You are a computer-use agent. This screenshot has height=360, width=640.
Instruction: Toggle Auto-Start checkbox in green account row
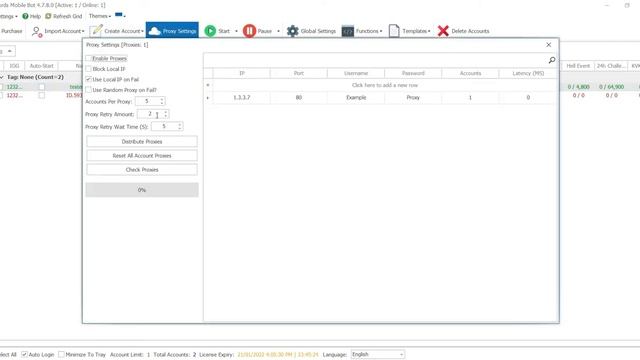(x=42, y=87)
